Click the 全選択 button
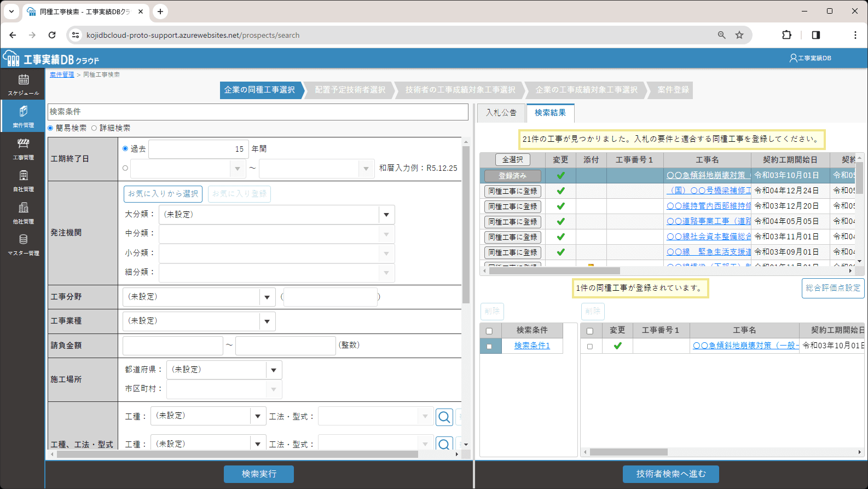Image resolution: width=868 pixels, height=489 pixels. [513, 160]
